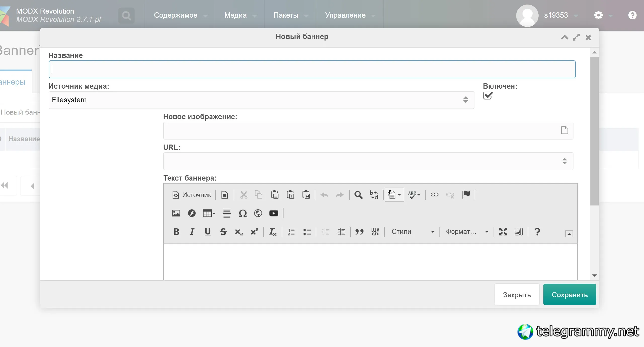Click the Templates document icon in editor
The image size is (644, 347).
(x=224, y=195)
